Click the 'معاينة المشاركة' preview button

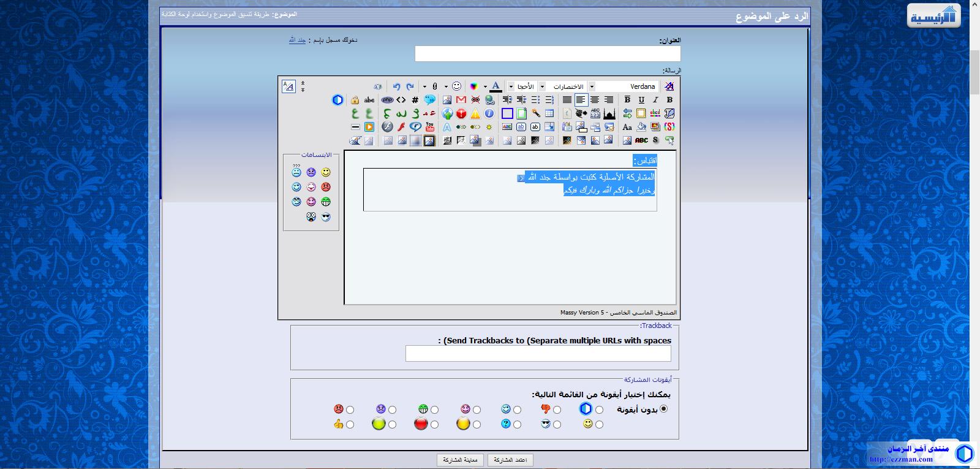(x=460, y=460)
